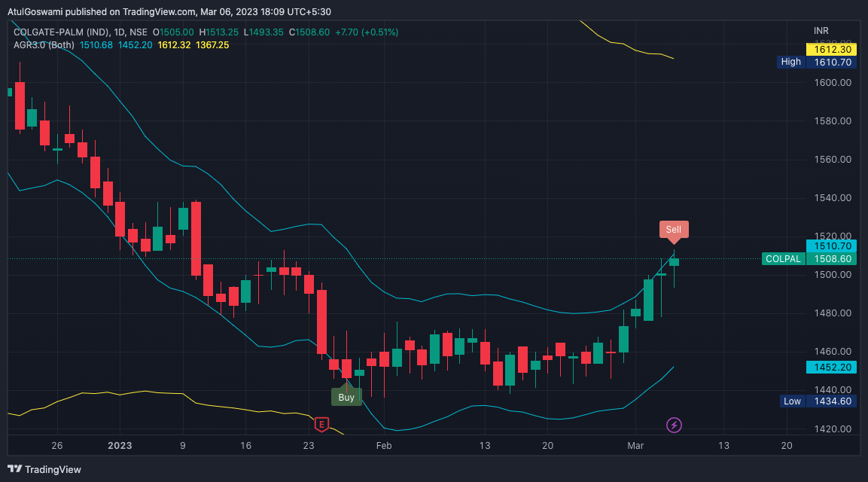Click the cyan 1452.20 price label
Image resolution: width=868 pixels, height=482 pixels.
tap(831, 368)
